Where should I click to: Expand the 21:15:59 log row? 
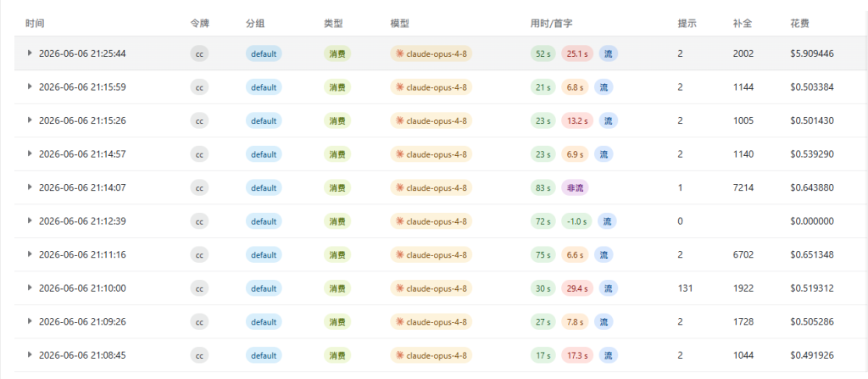click(x=30, y=87)
